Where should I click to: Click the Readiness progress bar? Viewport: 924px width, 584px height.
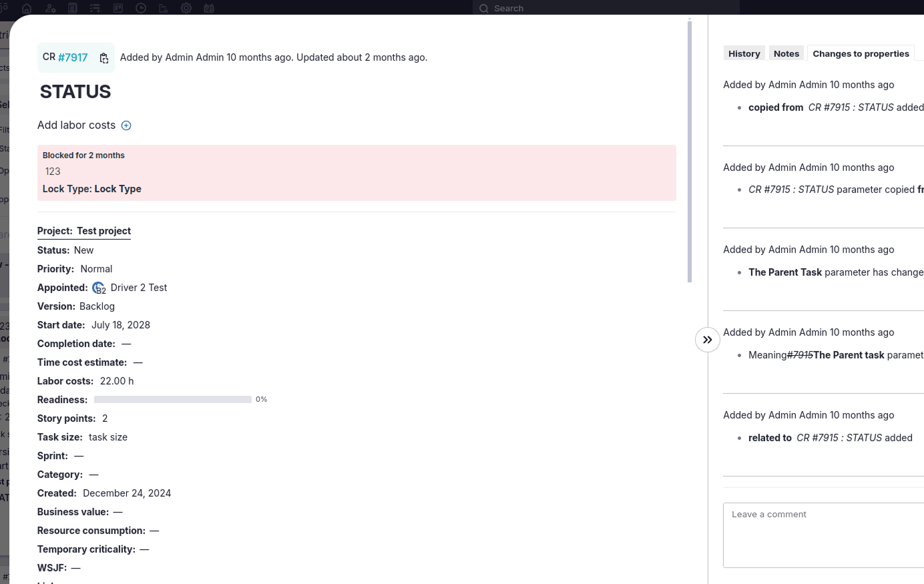(172, 400)
